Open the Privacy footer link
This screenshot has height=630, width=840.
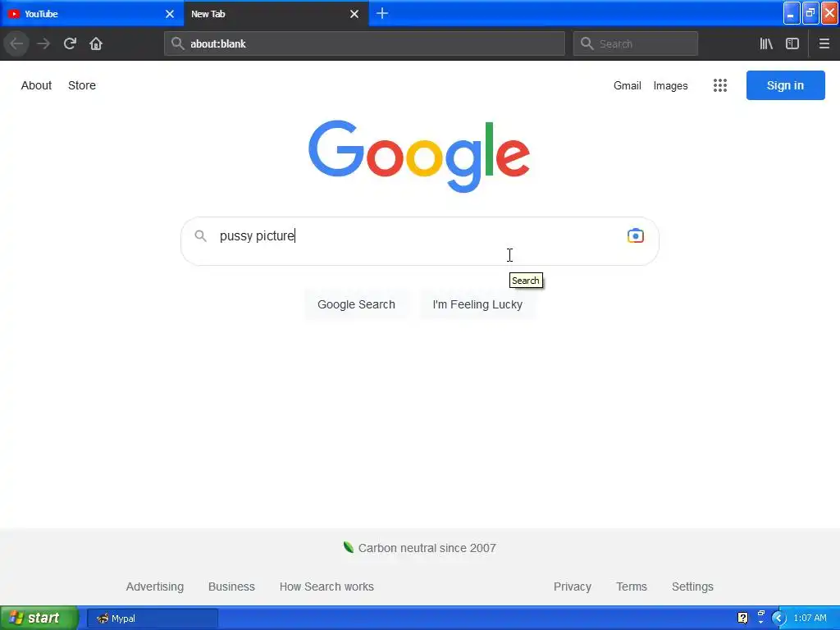click(572, 587)
